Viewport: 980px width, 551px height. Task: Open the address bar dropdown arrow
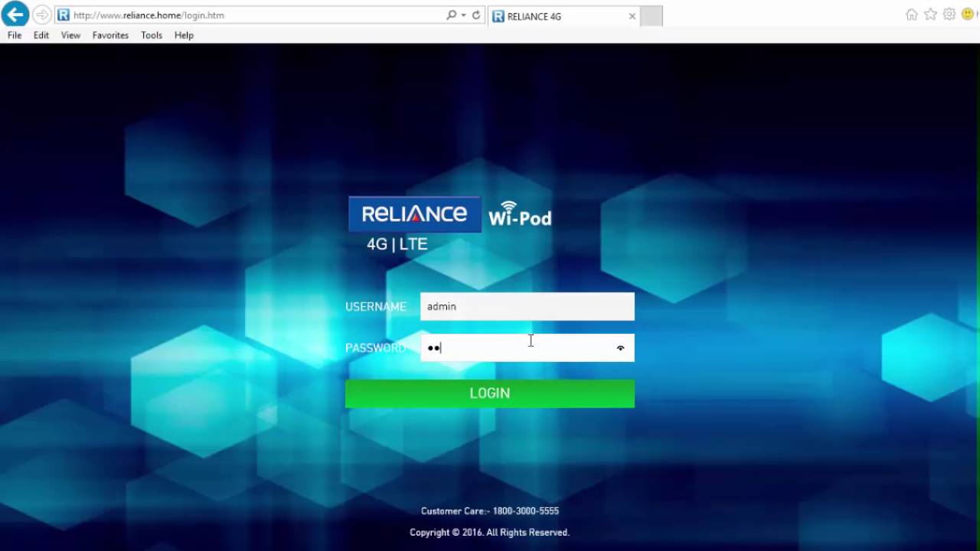[x=463, y=15]
